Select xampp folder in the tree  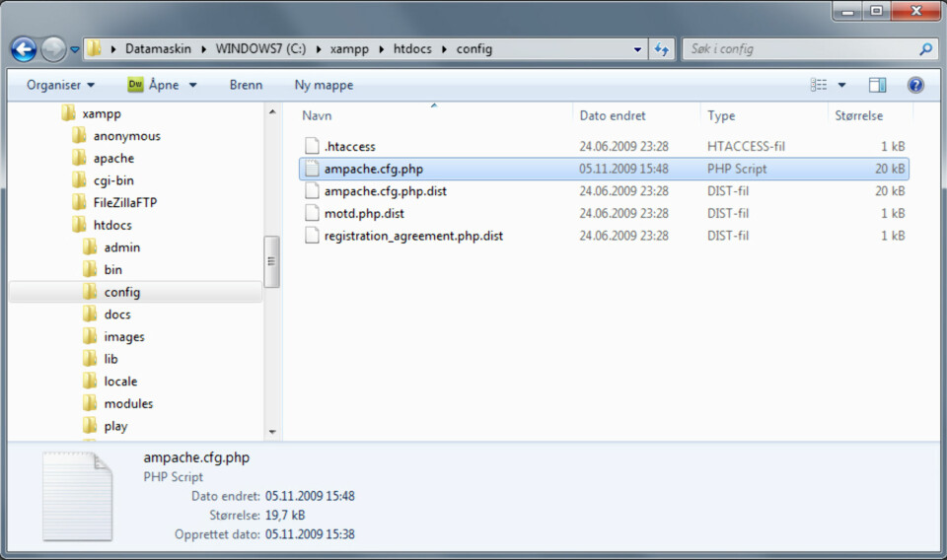102,113
